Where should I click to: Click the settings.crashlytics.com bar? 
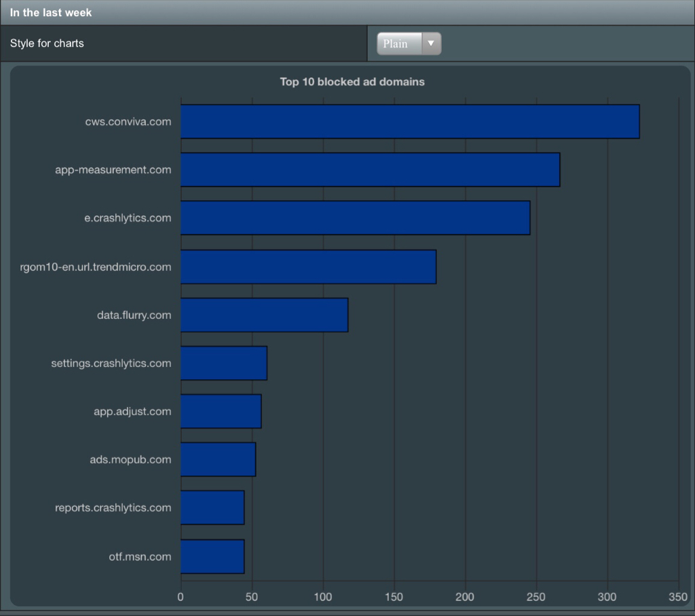point(224,363)
